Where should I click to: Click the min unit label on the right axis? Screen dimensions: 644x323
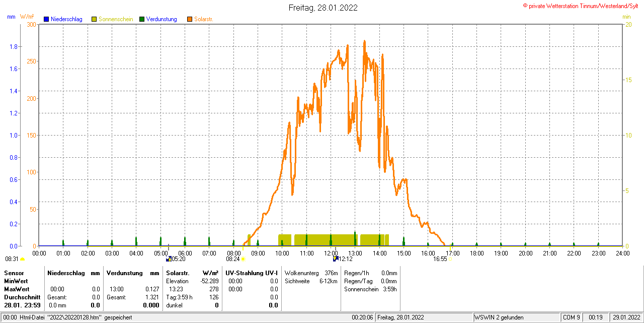[626, 17]
